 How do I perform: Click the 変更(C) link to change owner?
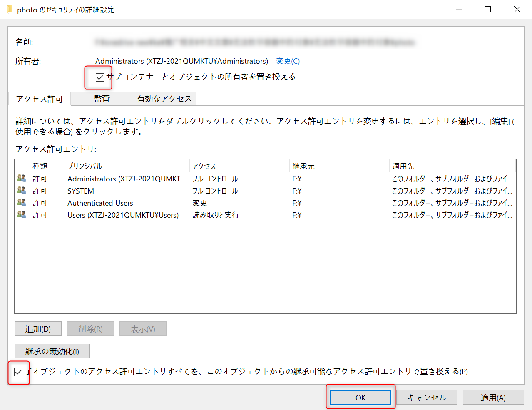coord(287,61)
